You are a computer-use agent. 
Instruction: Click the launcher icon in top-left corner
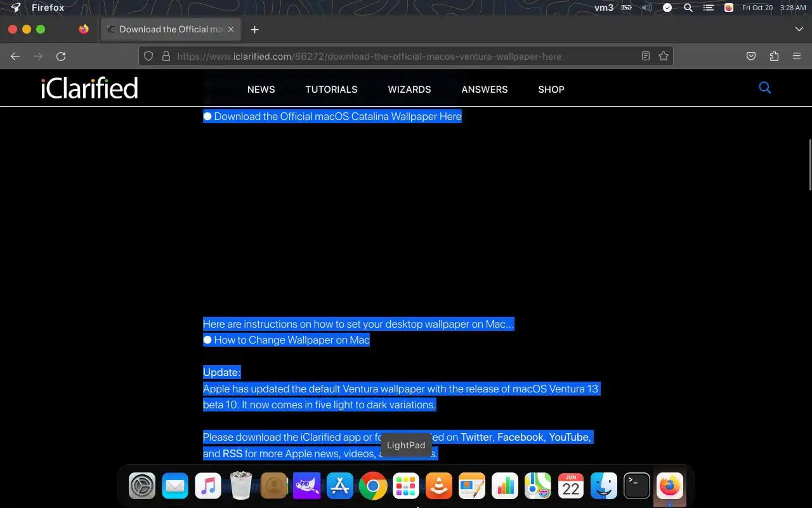16,8
